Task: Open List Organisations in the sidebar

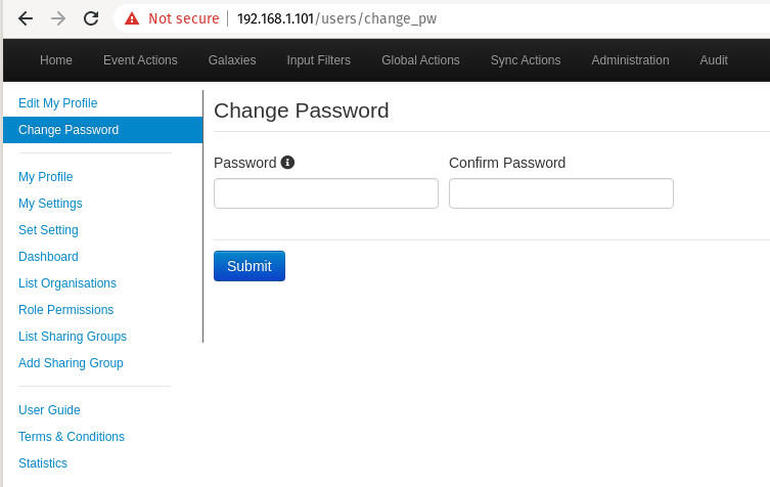Action: click(67, 283)
